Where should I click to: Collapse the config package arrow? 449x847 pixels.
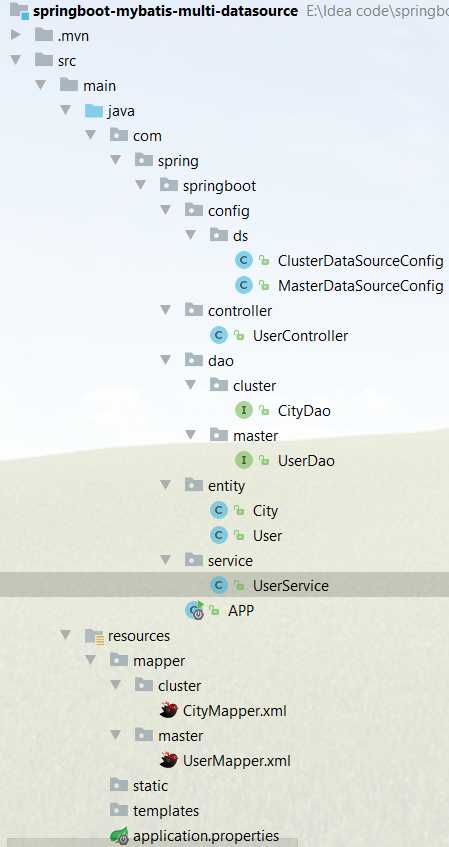[x=166, y=210]
